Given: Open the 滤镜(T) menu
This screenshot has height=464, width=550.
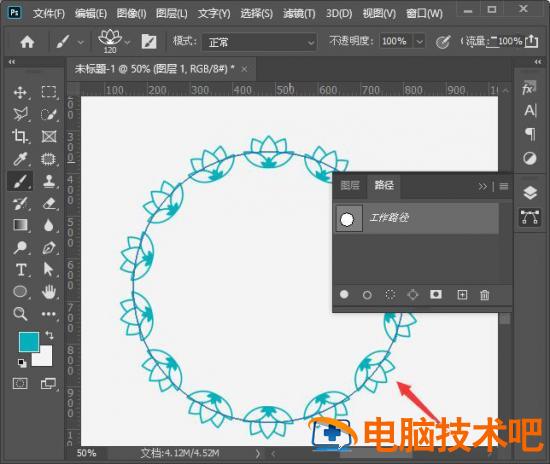Looking at the screenshot, I should coord(299,14).
